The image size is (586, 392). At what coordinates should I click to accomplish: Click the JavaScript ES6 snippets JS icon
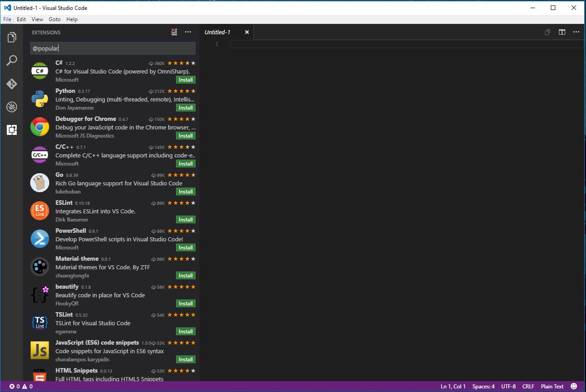(x=40, y=351)
